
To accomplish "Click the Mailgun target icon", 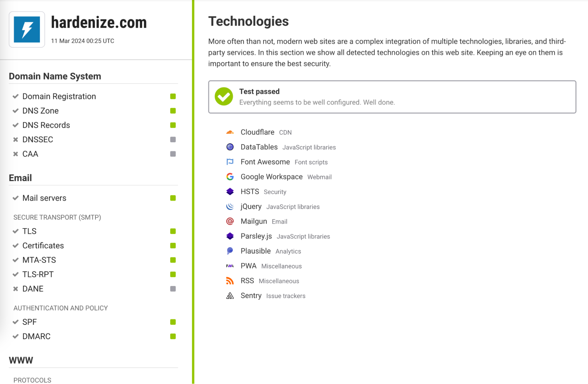I will (x=230, y=221).
